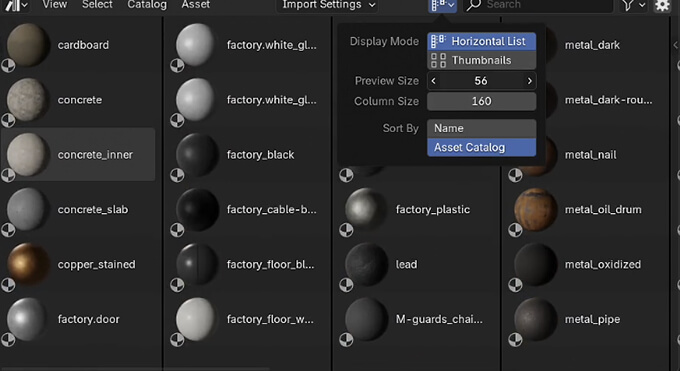Increase Preview Size with right arrow
The width and height of the screenshot is (680, 371).
[530, 81]
